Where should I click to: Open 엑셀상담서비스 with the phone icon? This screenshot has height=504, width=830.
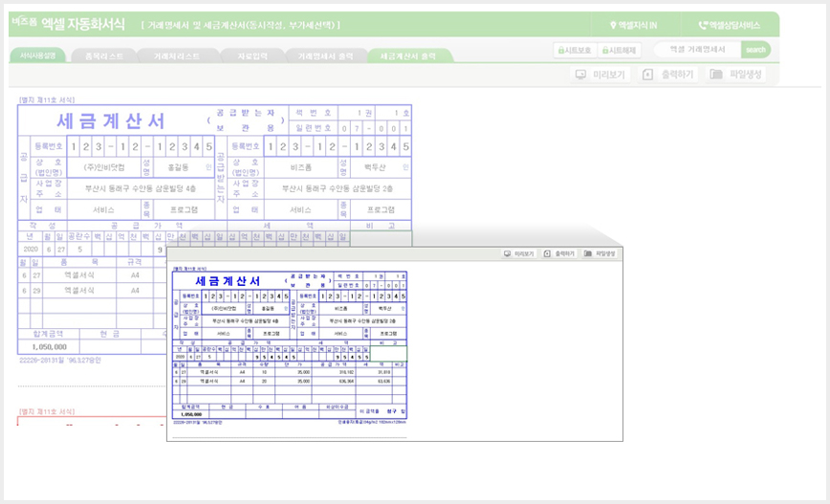(729, 25)
